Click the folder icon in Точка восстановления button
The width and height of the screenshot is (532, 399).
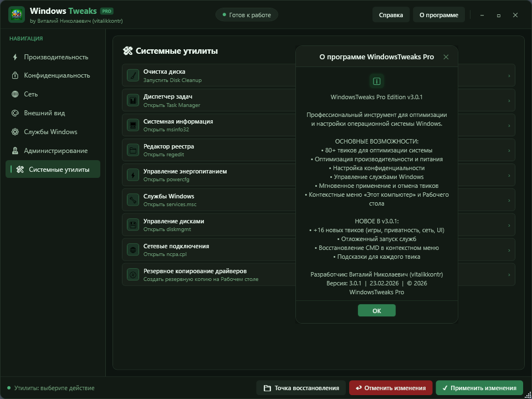(x=267, y=388)
